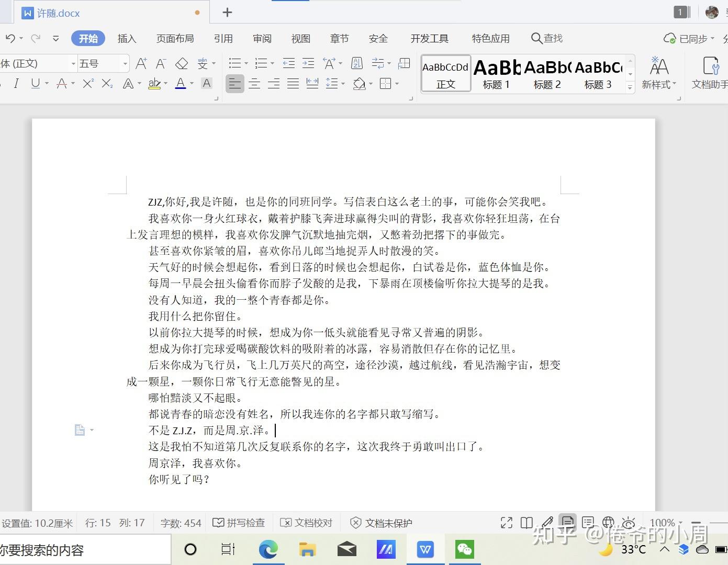Click the font color A icon

point(181,83)
